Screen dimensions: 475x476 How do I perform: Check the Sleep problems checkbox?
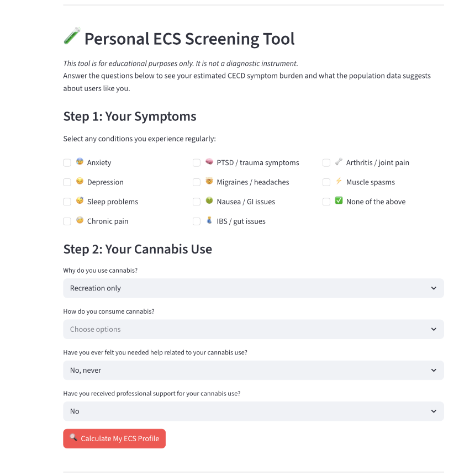point(67,201)
